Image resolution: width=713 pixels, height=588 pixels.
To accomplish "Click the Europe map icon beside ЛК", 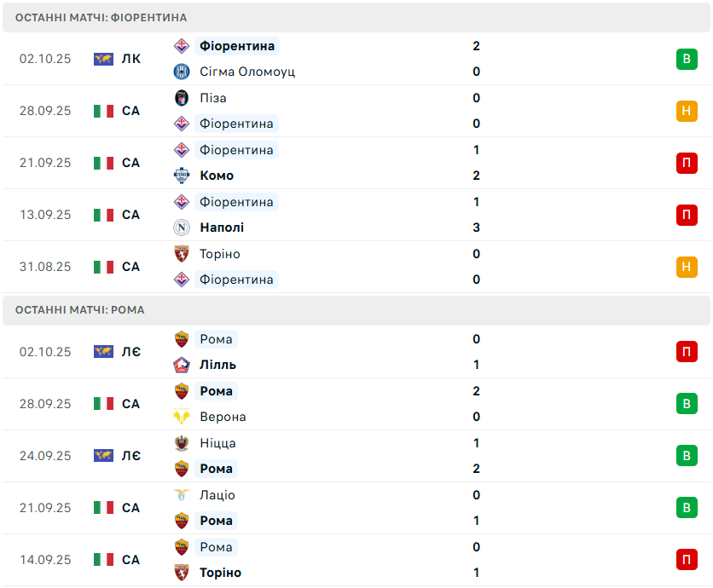I will coord(103,59).
